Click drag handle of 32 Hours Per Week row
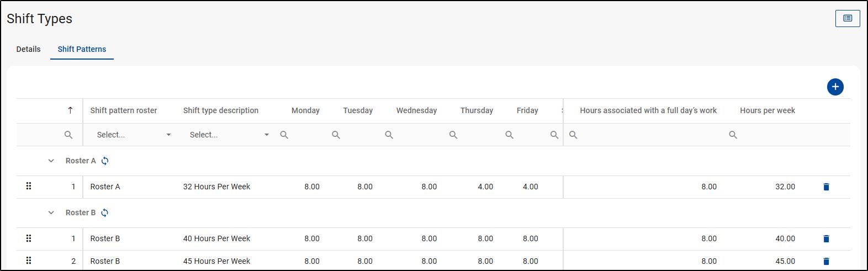The width and height of the screenshot is (868, 271). coord(29,187)
